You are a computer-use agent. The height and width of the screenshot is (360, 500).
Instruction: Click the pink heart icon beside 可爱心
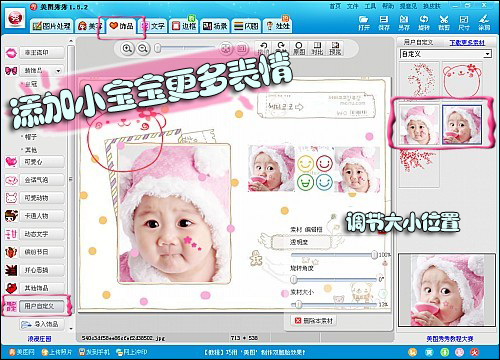tap(11, 162)
